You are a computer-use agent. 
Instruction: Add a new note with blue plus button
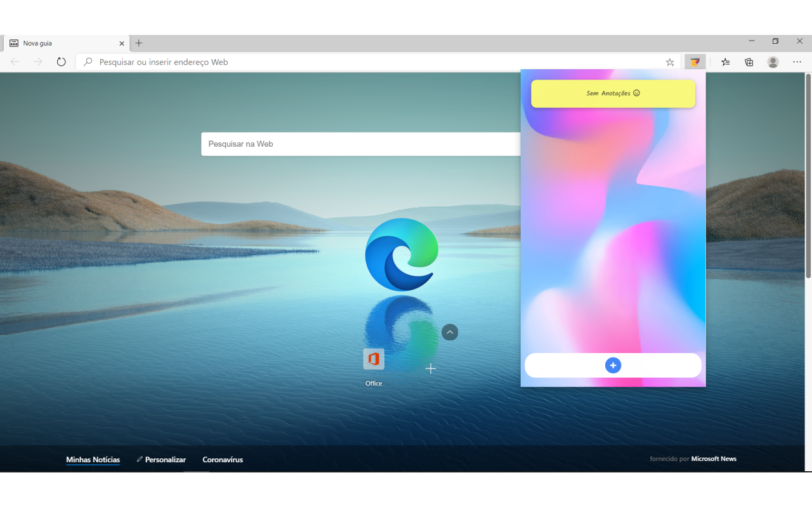[x=613, y=365]
